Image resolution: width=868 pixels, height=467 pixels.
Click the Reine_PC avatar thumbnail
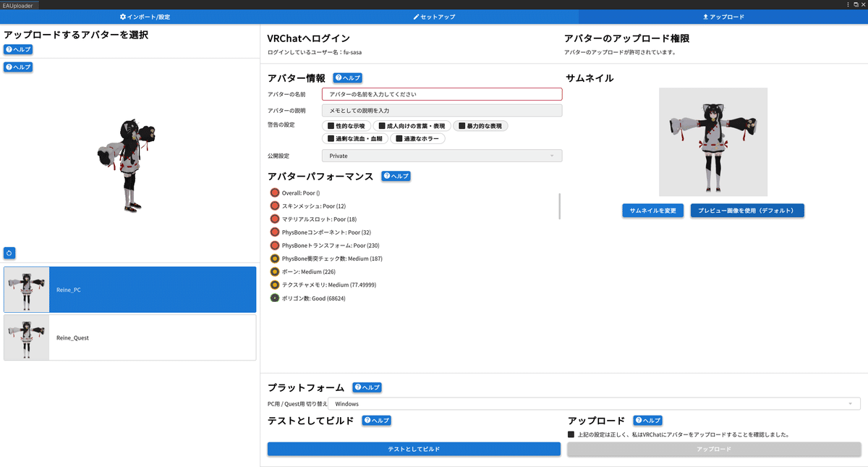27,290
